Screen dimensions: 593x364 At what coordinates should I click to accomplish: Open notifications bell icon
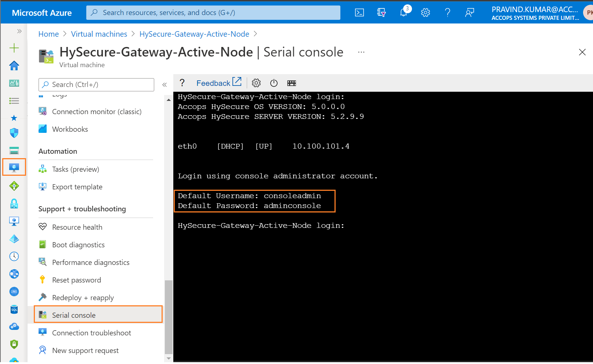point(404,12)
